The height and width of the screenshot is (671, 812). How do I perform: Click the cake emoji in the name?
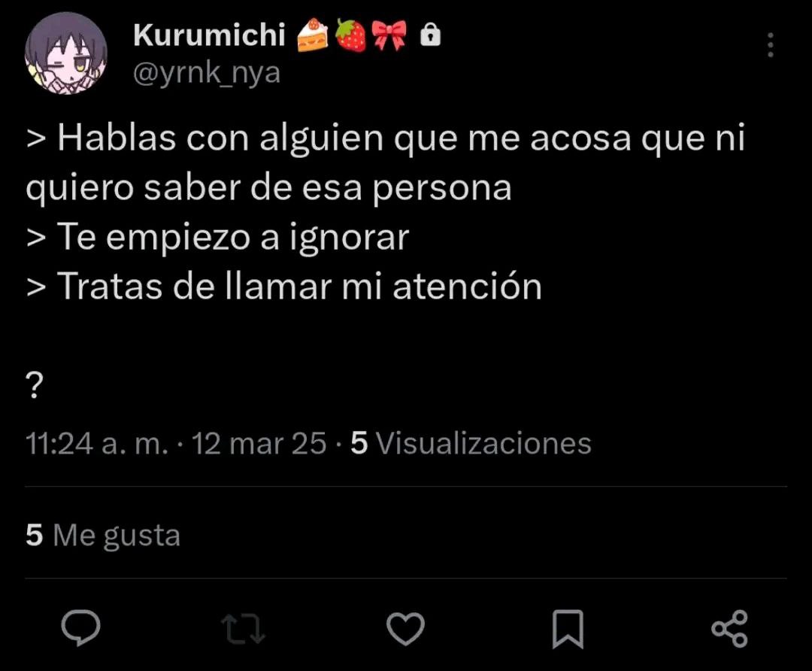pyautogui.click(x=312, y=35)
